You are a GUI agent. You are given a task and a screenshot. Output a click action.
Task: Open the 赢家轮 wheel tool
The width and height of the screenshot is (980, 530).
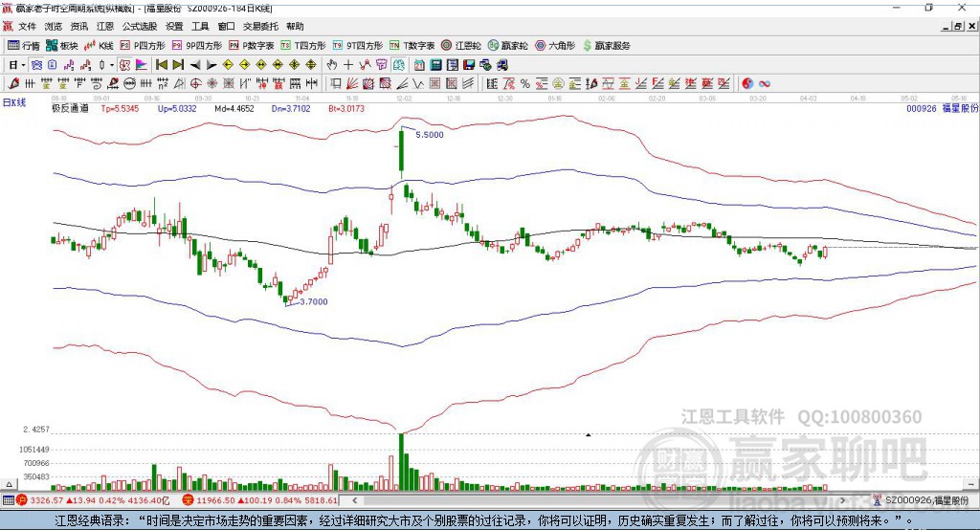[507, 46]
